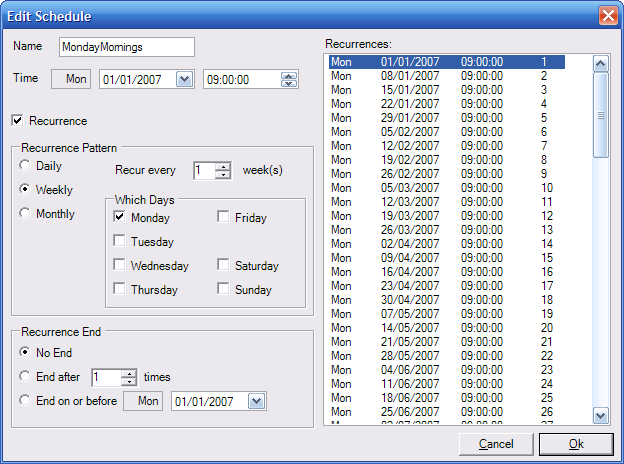624x464 pixels.
Task: Open the end date calendar dropdown
Action: coord(257,401)
